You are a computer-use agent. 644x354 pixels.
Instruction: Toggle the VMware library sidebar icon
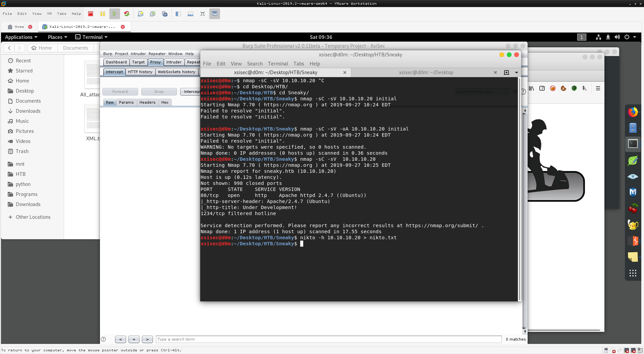178,14
